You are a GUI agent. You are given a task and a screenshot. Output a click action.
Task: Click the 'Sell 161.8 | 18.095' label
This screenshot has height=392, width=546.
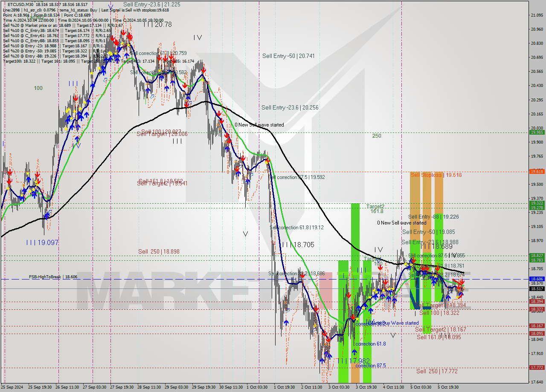439,337
